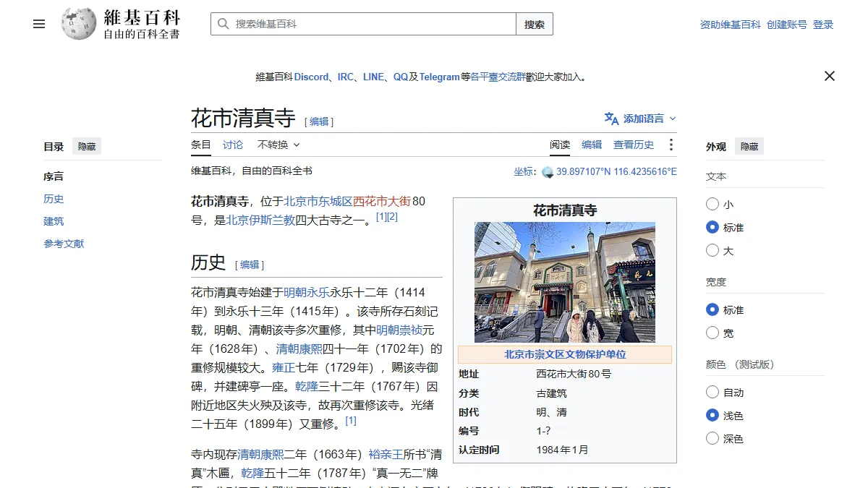Viewport: 868px width, 488px height.
Task: Click 維基百科 wordmark beside logo
Action: click(x=142, y=17)
